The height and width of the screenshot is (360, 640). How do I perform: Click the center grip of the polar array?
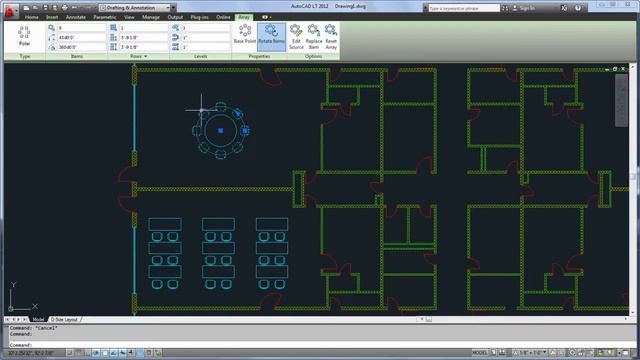pos(221,131)
